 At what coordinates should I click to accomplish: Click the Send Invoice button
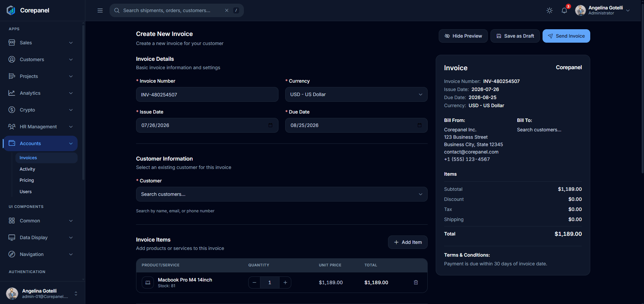[x=566, y=36]
